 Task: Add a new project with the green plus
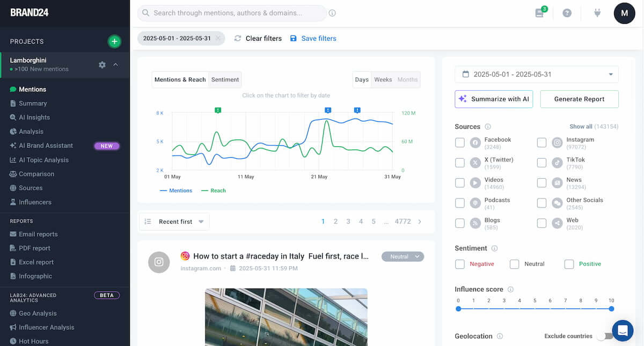point(114,41)
